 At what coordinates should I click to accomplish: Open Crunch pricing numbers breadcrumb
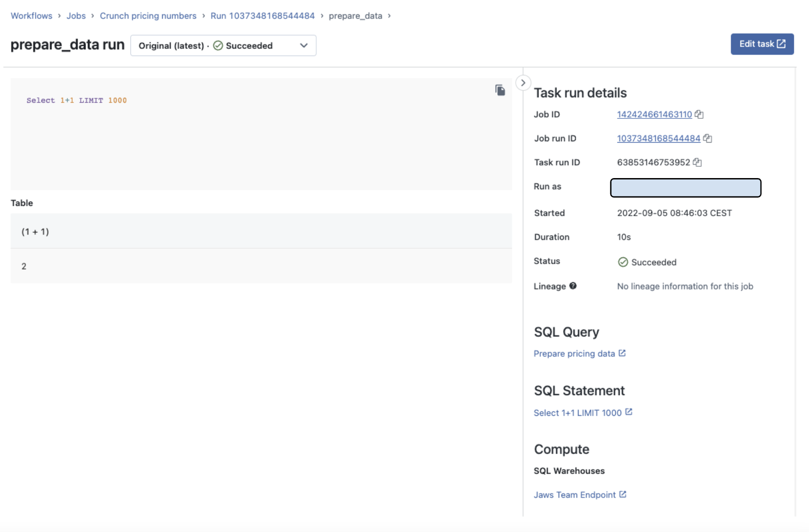click(148, 16)
